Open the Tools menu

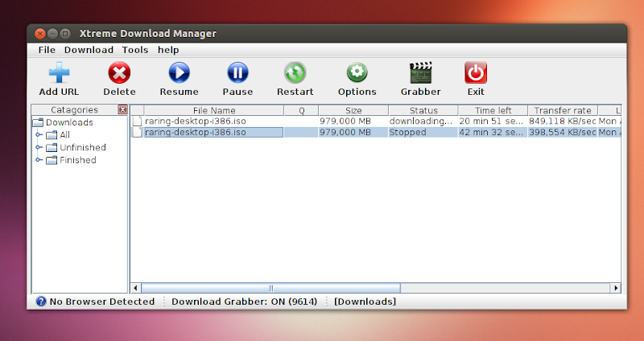pyautogui.click(x=135, y=50)
